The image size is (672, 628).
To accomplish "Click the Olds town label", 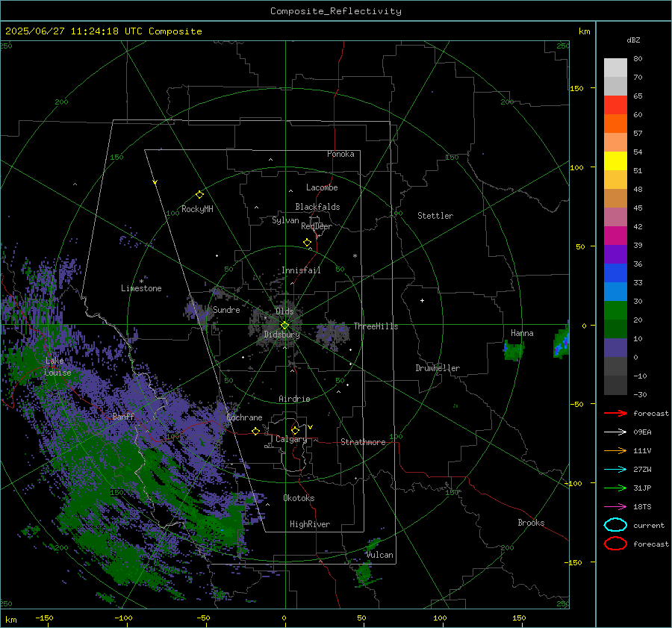I will tap(284, 311).
